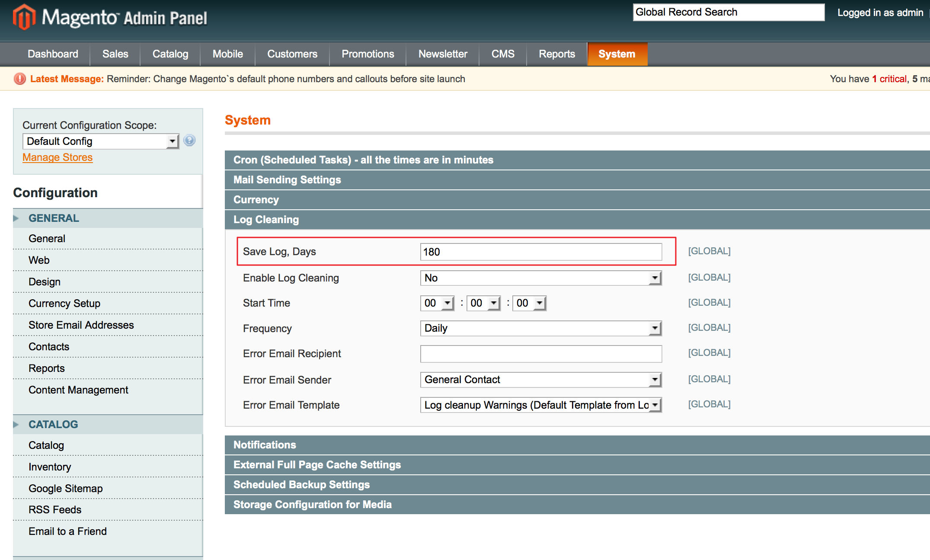Open the Enable Log Cleaning dropdown

655,278
